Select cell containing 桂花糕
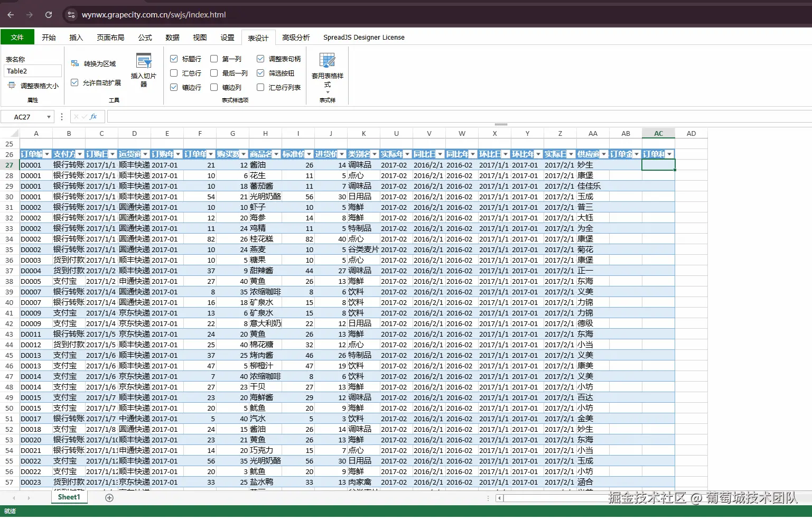This screenshot has width=812, height=519. (265, 239)
